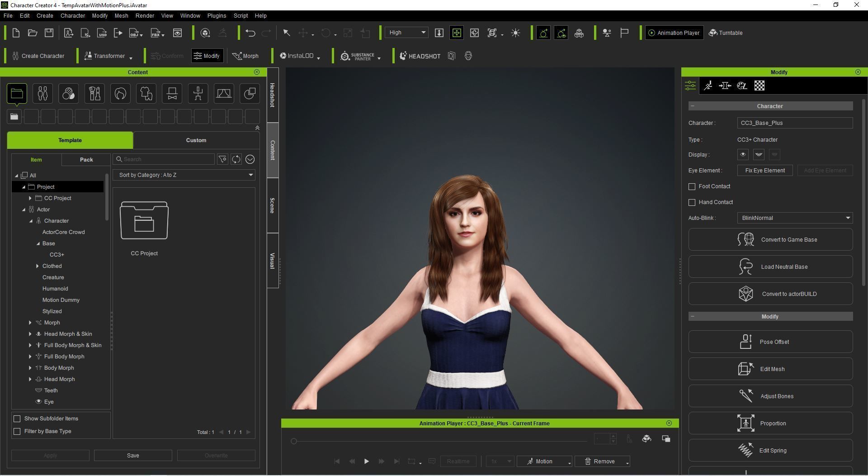Click the head-shaped icon next to Headshot
The width and height of the screenshot is (868, 476).
(468, 56)
